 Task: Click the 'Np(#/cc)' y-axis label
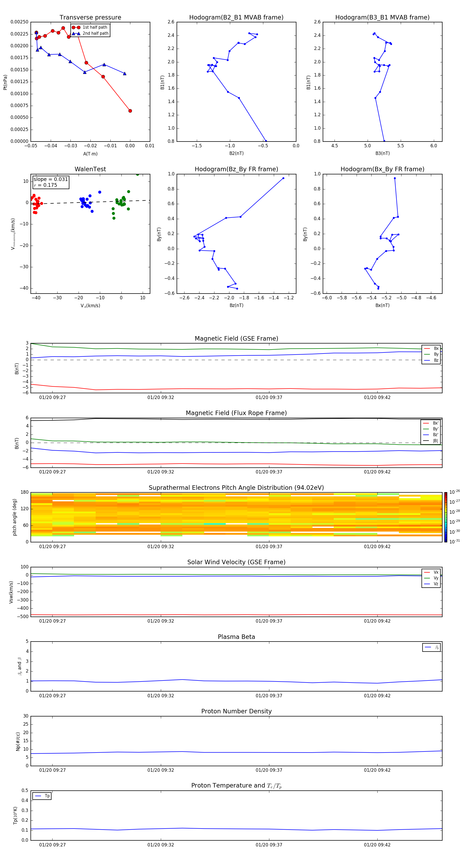18,741
